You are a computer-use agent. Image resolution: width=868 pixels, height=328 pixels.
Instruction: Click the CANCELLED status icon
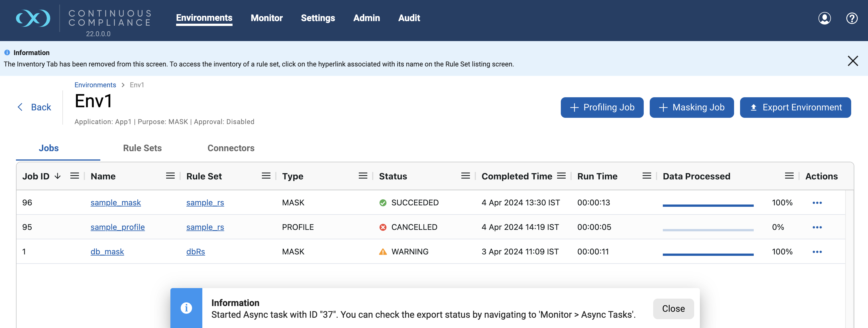383,227
